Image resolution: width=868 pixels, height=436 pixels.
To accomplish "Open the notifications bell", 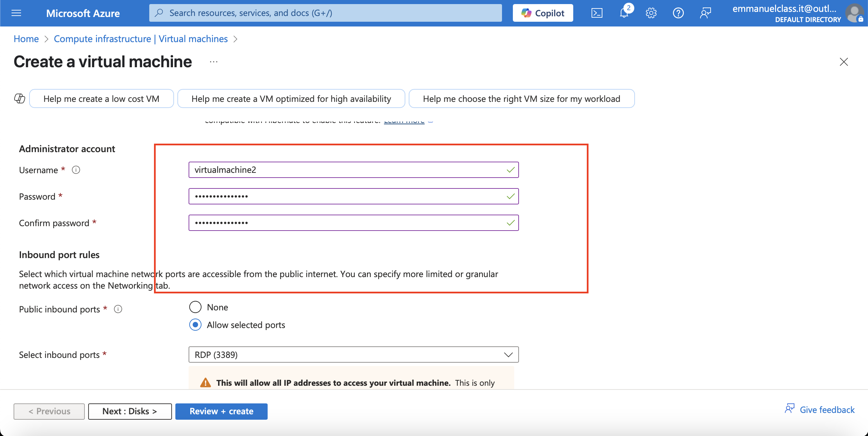I will click(624, 13).
